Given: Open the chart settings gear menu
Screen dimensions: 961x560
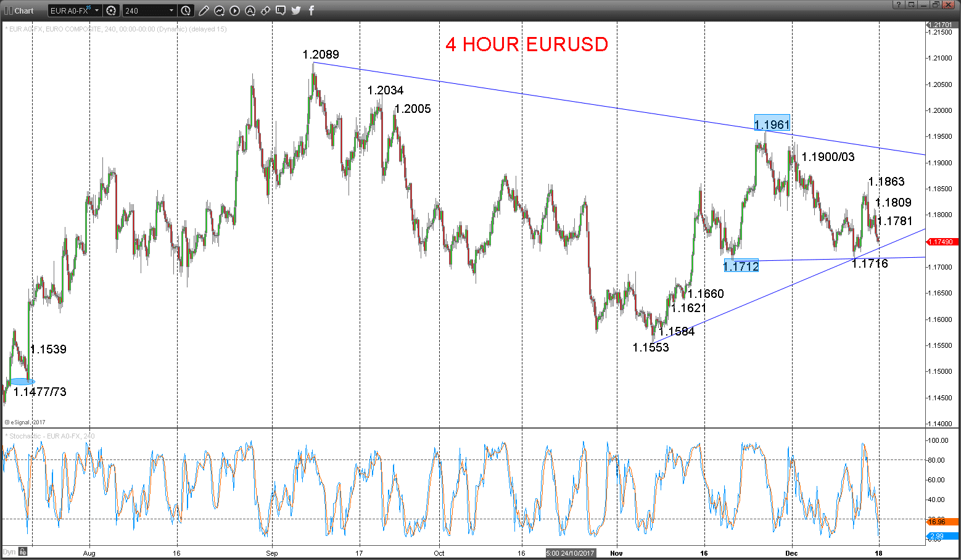Looking at the screenshot, I should click(111, 10).
